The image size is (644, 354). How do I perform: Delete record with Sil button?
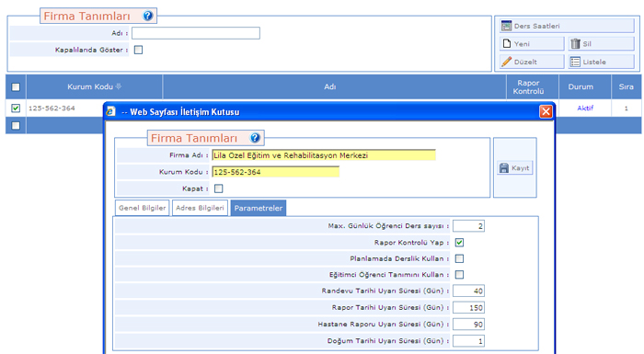point(602,43)
